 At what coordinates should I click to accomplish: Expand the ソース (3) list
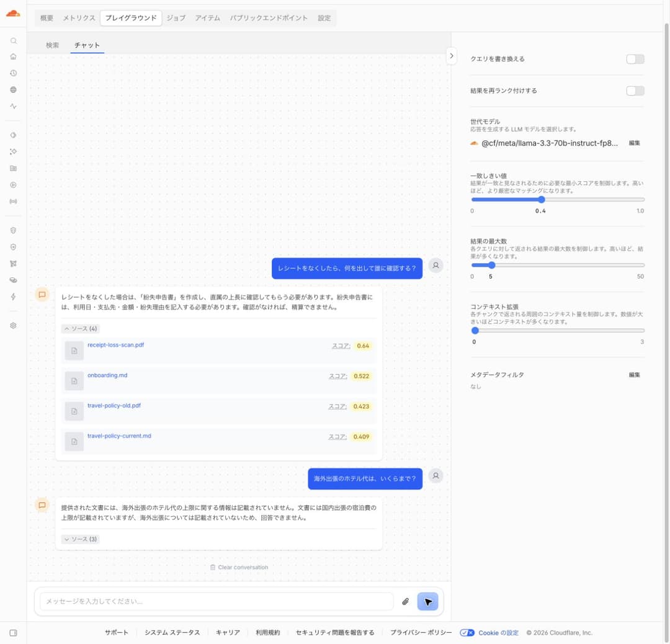pos(80,539)
